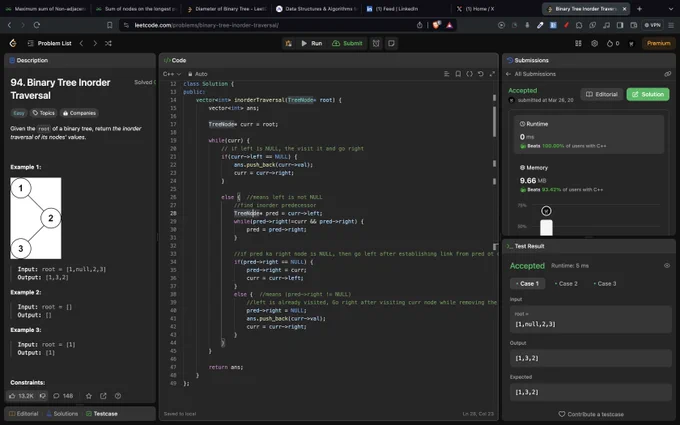Click the LeetCode logo icon
Image resolution: width=680 pixels, height=425 pixels.
pyautogui.click(x=13, y=43)
